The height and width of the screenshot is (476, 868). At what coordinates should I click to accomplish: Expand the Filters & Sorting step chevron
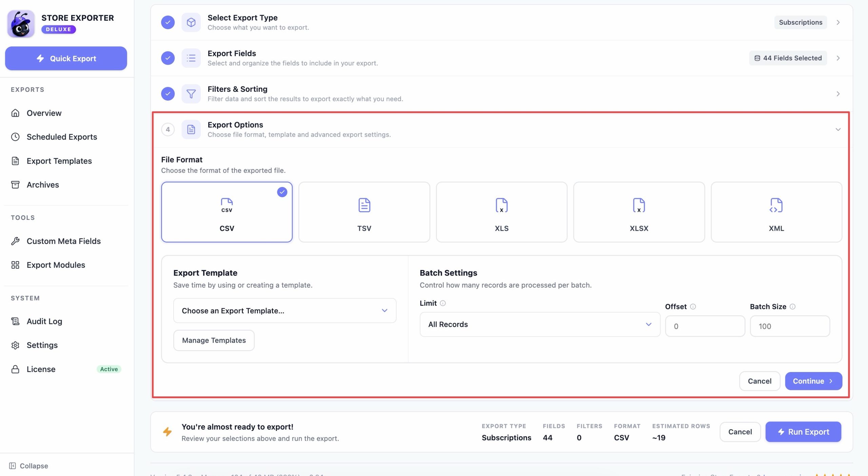click(838, 94)
